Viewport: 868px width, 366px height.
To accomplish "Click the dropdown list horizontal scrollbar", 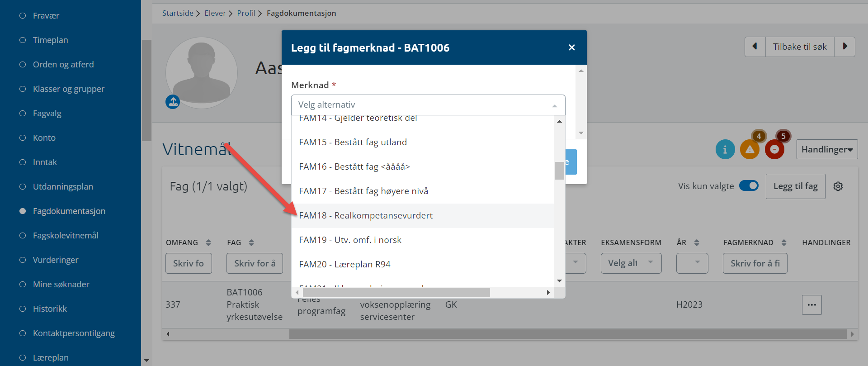I will [x=423, y=293].
